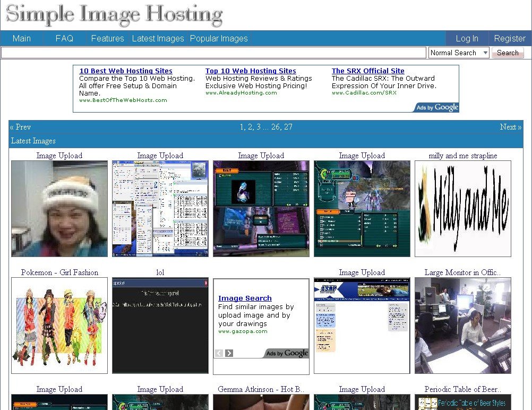Open the Popular Images page

(219, 38)
